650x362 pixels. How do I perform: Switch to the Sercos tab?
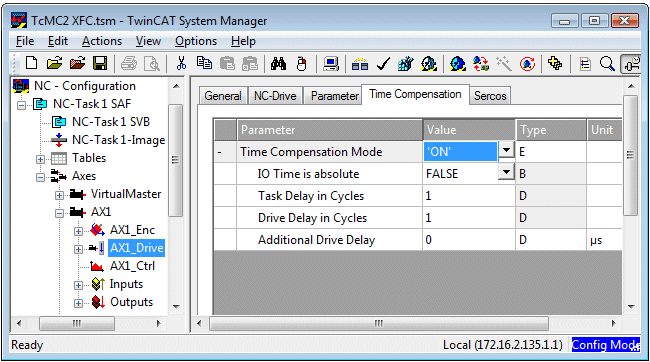490,96
